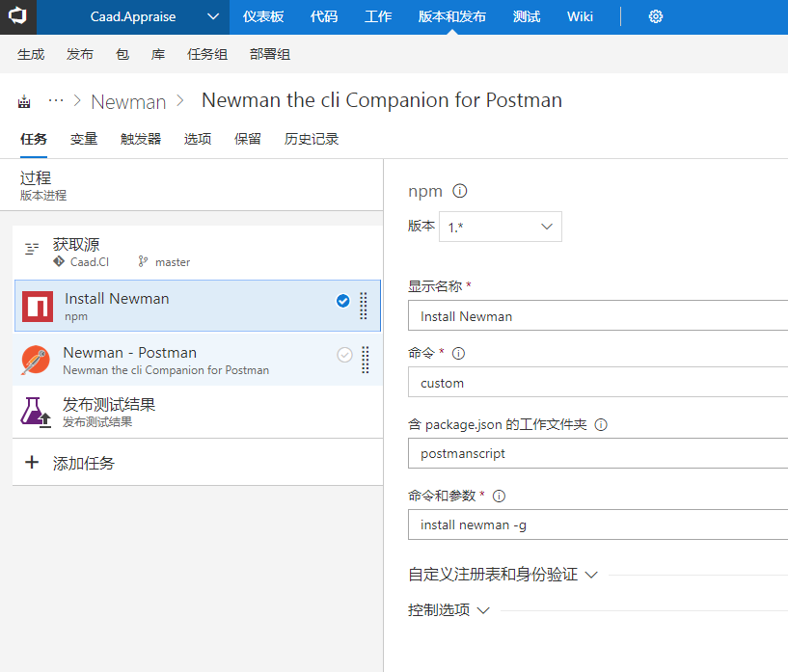Image resolution: width=788 pixels, height=672 pixels.
Task: Click the 获取源 sources list icon
Action: (32, 249)
